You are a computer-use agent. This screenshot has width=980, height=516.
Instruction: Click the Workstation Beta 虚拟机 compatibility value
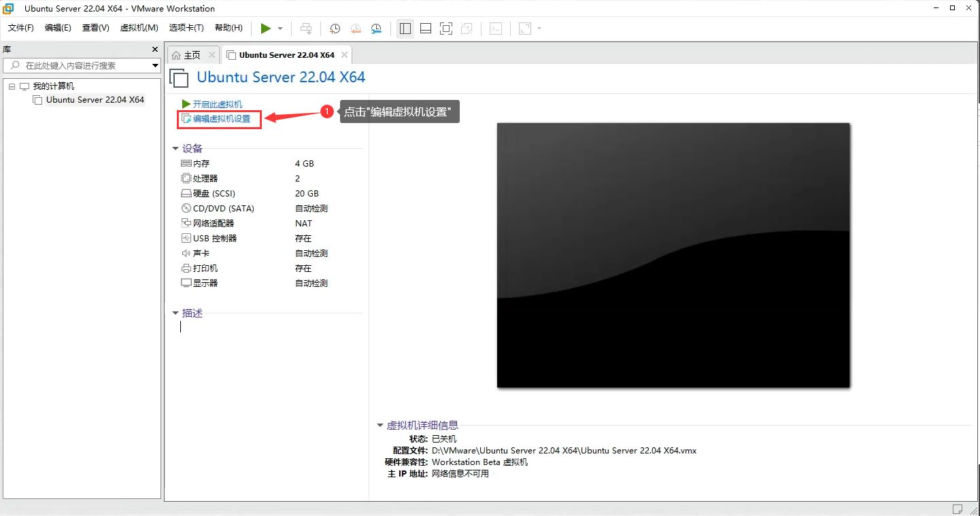coord(480,462)
